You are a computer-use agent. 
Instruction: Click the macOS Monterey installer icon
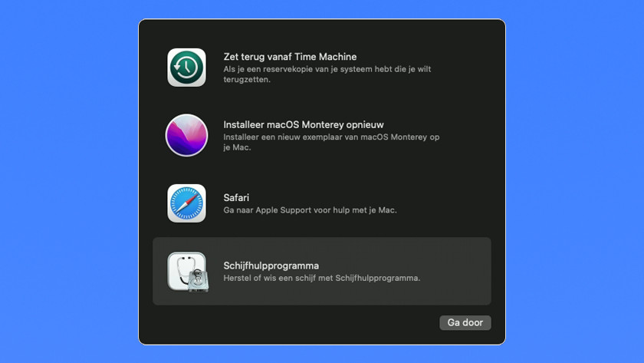coord(186,135)
